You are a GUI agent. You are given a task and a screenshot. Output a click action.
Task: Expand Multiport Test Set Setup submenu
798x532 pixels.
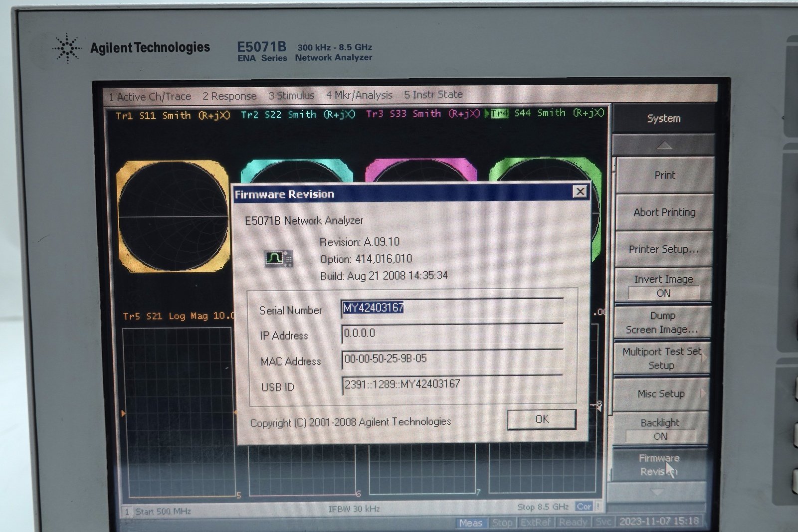pyautogui.click(x=661, y=358)
